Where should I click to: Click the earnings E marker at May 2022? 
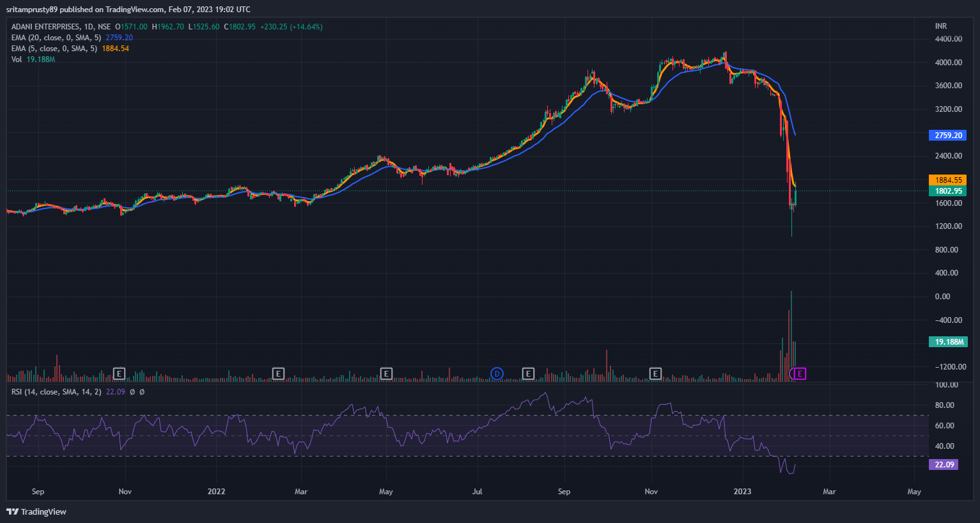click(x=386, y=373)
